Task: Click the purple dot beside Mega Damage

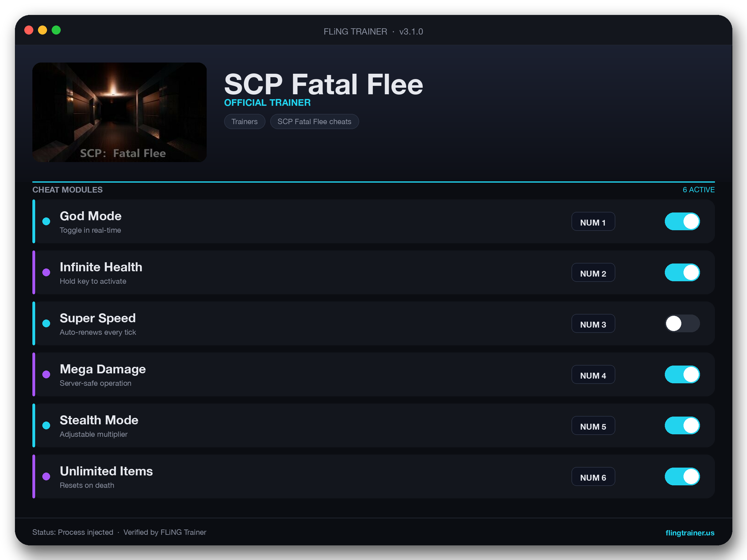Action: pos(46,374)
